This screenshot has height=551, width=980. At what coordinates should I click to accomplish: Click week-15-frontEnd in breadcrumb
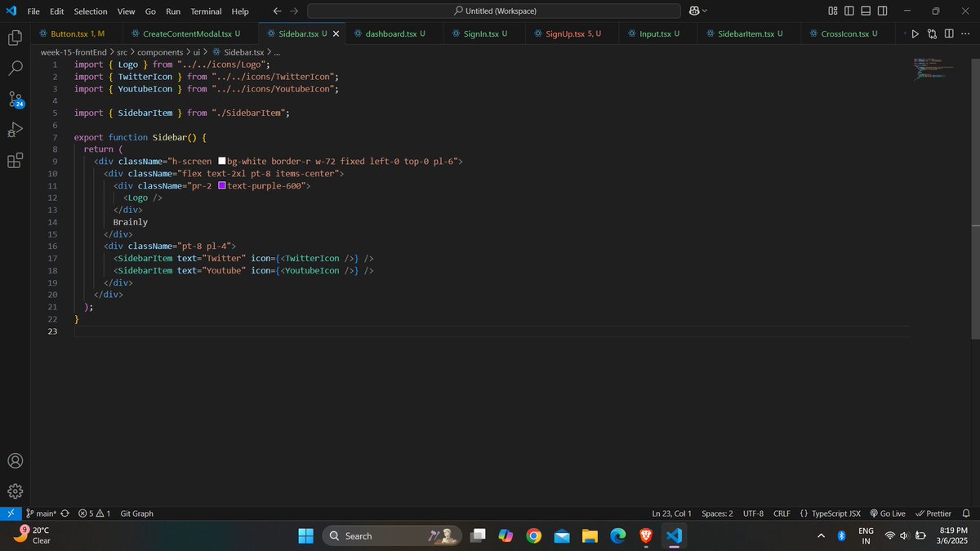[x=73, y=52]
